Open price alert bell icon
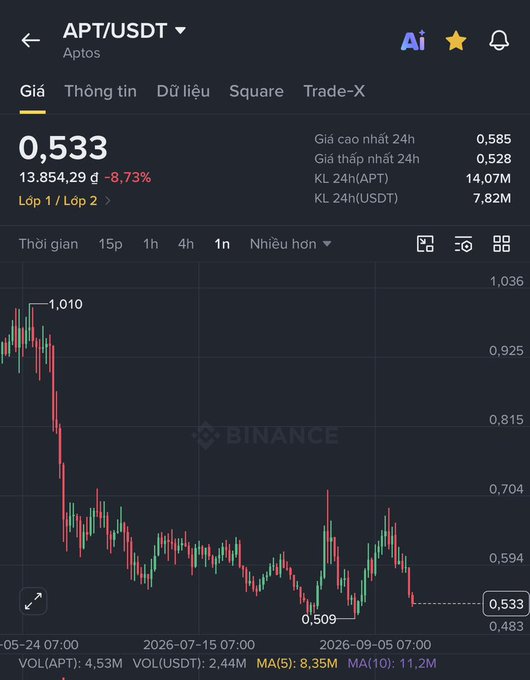The height and width of the screenshot is (680, 530). (499, 40)
